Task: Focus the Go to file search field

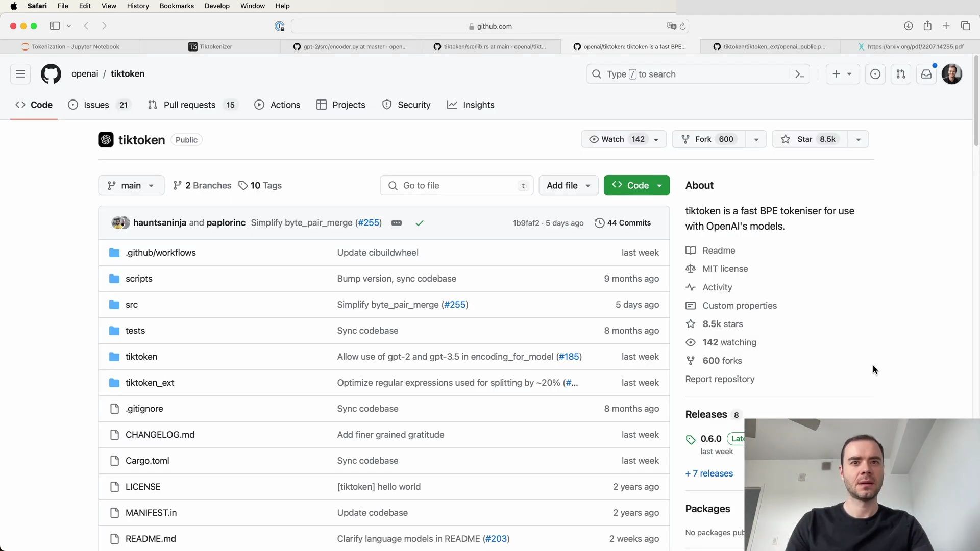Action: pyautogui.click(x=457, y=185)
